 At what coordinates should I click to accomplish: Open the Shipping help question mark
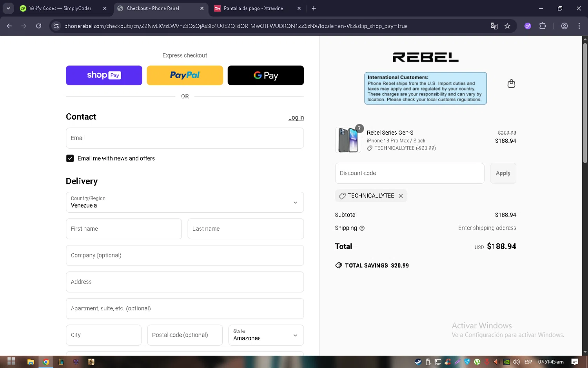click(362, 228)
